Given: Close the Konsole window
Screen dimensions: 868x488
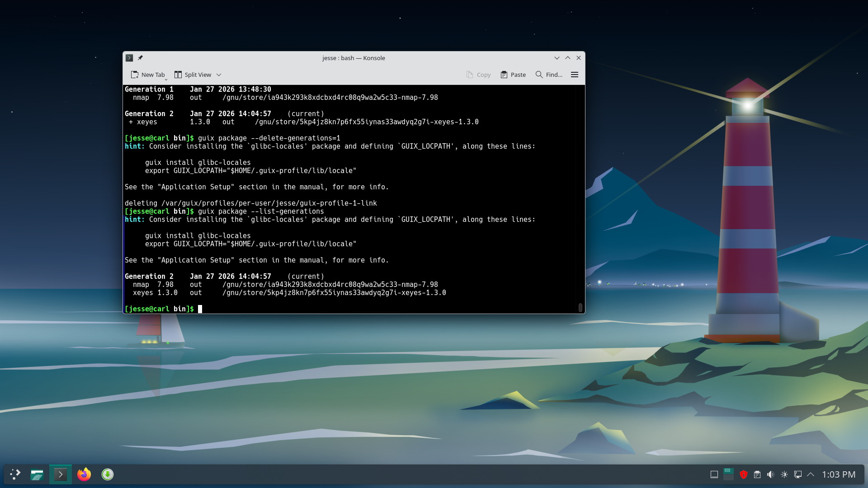Looking at the screenshot, I should (x=579, y=58).
